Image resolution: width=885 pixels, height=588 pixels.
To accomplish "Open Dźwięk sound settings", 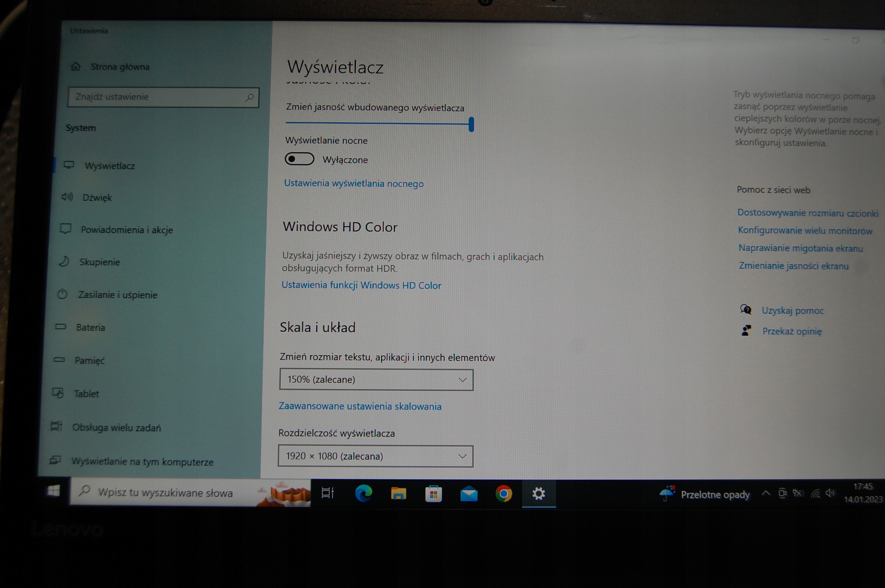I will [x=97, y=198].
